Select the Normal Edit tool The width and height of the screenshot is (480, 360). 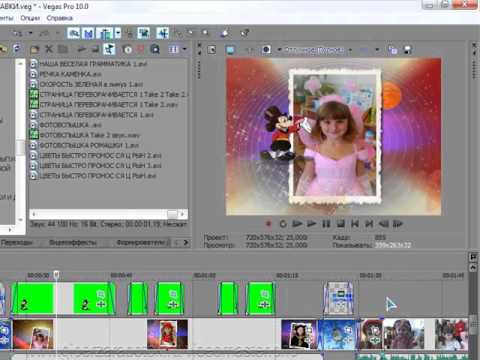pyautogui.click(x=163, y=33)
